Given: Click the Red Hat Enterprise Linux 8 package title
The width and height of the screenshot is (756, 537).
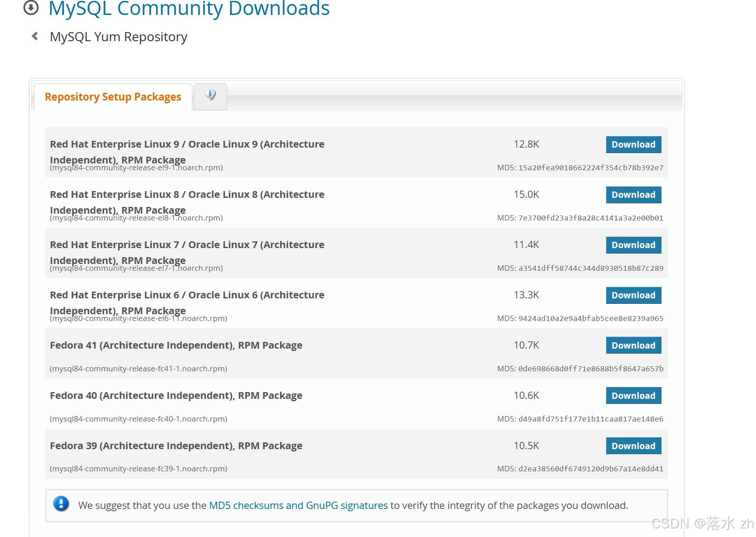Looking at the screenshot, I should point(187,202).
